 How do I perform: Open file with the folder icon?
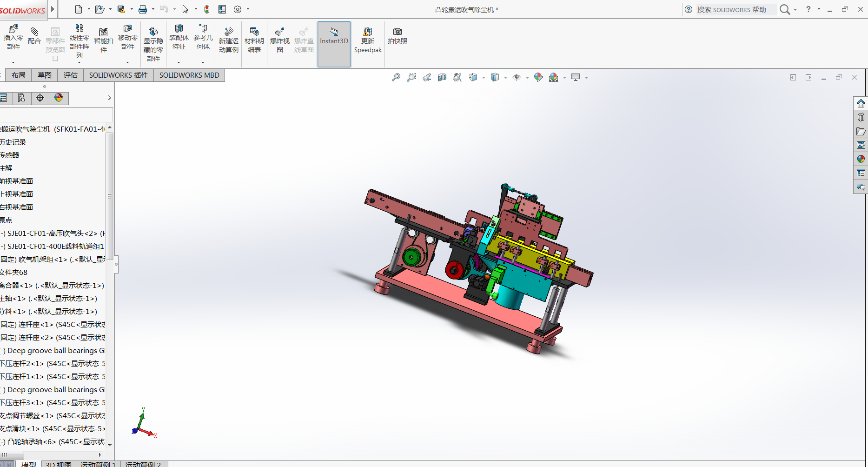pos(99,9)
